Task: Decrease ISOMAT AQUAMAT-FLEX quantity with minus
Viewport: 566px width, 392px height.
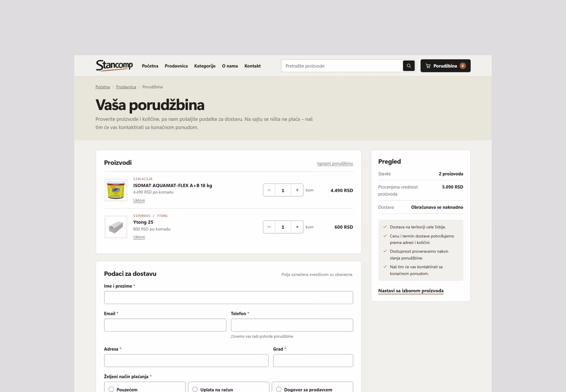Action: click(269, 190)
